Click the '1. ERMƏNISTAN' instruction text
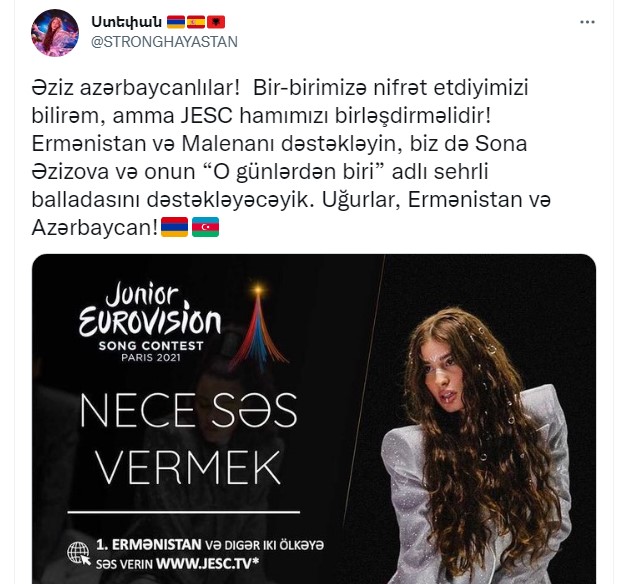The image size is (623, 584). [149, 545]
